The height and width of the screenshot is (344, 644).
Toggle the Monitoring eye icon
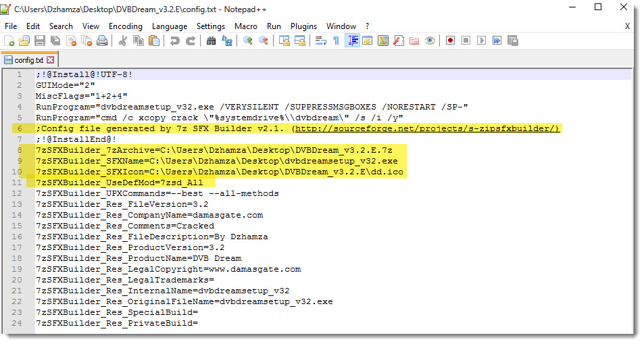click(x=430, y=41)
